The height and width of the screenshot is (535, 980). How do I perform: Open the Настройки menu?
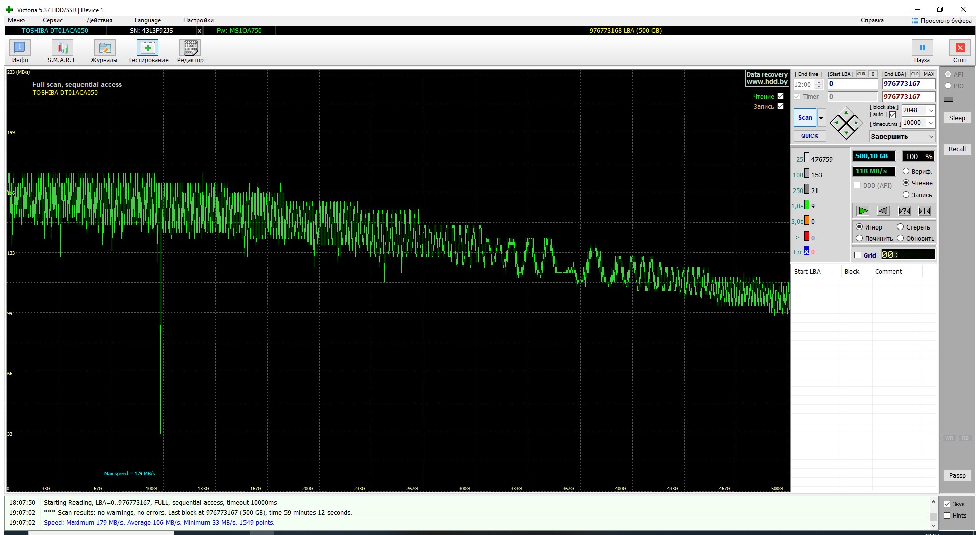click(x=198, y=20)
